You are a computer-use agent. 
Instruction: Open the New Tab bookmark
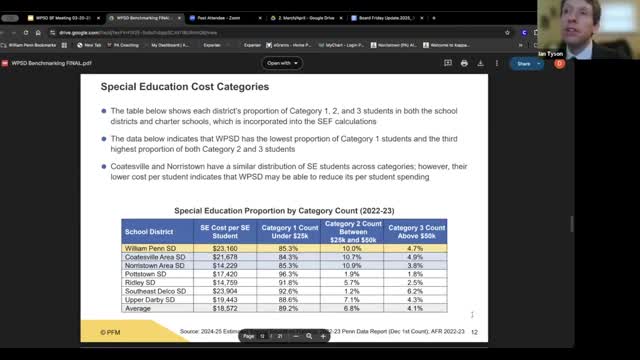click(89, 45)
